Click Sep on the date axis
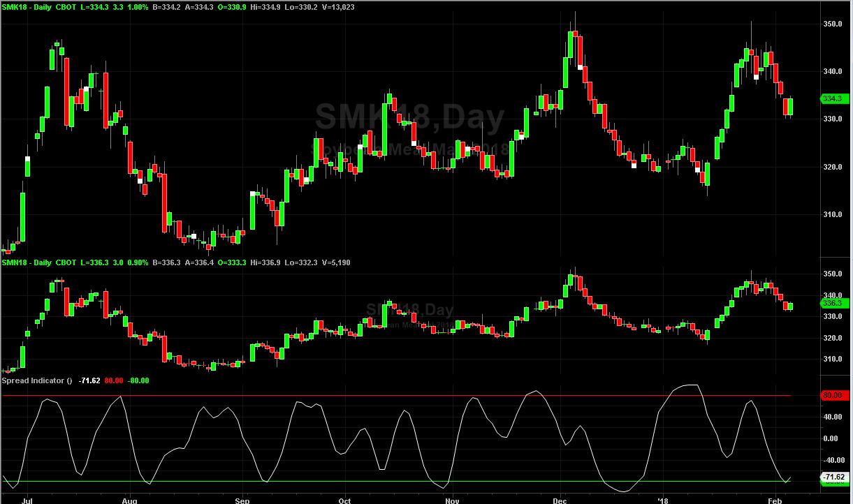The width and height of the screenshot is (853, 504). coord(242,500)
